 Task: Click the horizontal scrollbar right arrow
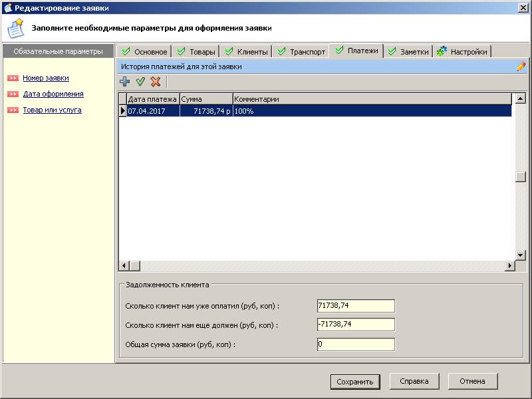tap(510, 266)
